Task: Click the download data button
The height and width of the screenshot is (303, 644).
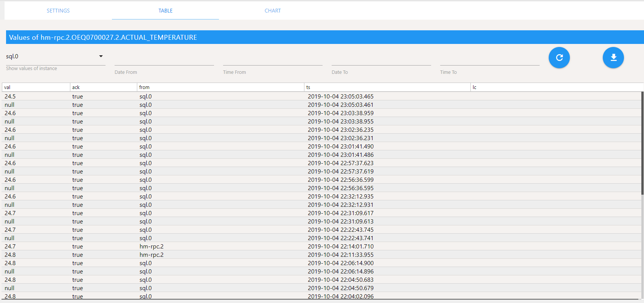Action: (x=613, y=58)
